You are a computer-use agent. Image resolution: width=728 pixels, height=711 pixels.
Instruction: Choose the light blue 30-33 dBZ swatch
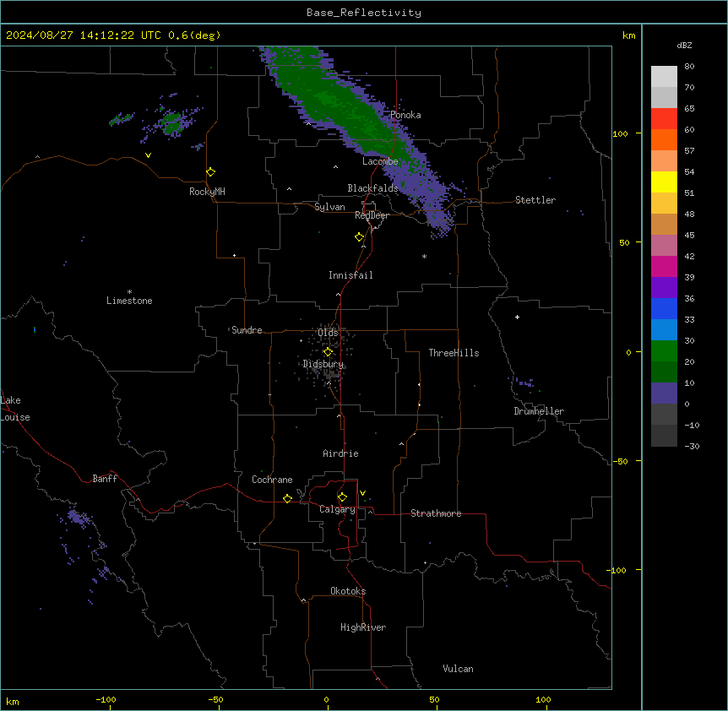(664, 330)
